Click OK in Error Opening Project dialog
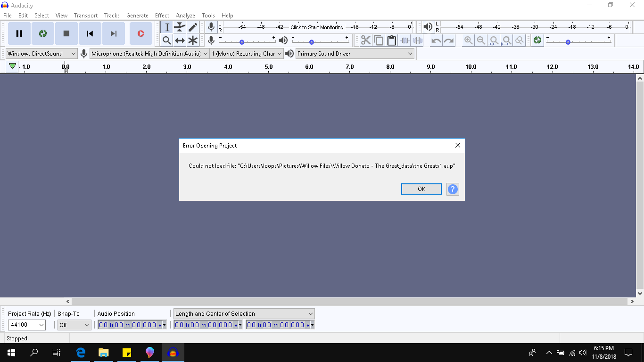The width and height of the screenshot is (644, 362). [421, 189]
